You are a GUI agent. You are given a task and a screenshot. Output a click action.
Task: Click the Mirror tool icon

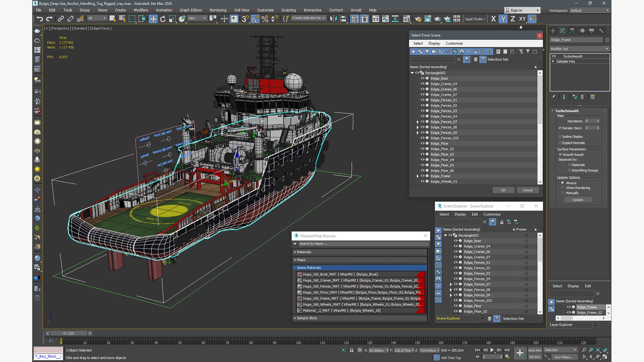coord(333,19)
